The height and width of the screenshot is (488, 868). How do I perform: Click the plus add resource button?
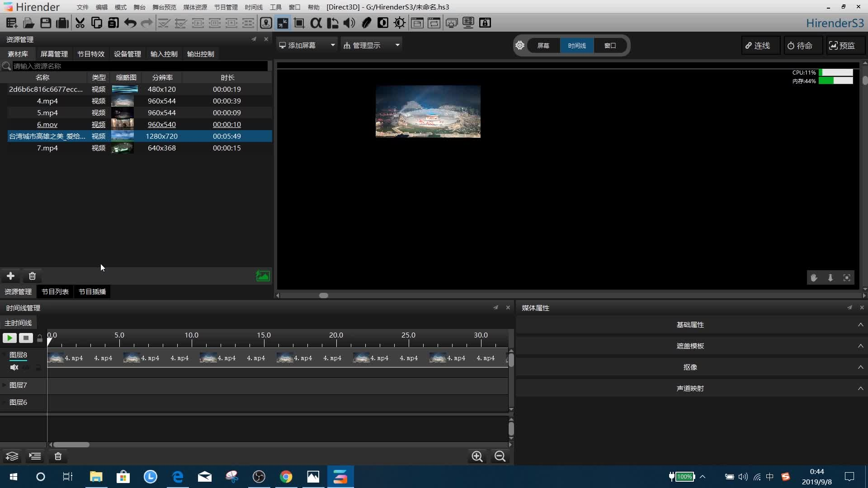[11, 276]
